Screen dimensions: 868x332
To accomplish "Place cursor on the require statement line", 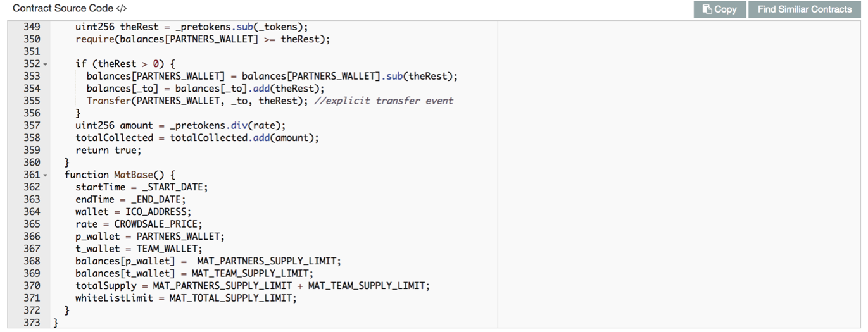I will [203, 39].
